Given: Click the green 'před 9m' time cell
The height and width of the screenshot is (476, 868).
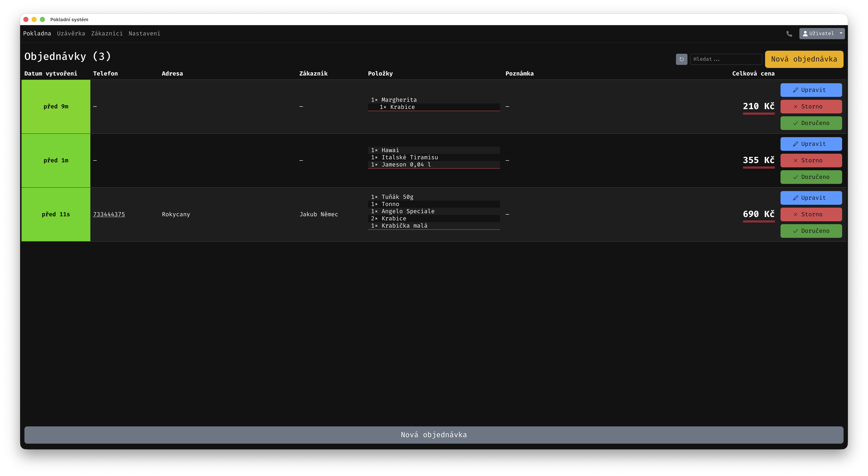Looking at the screenshot, I should pos(56,107).
